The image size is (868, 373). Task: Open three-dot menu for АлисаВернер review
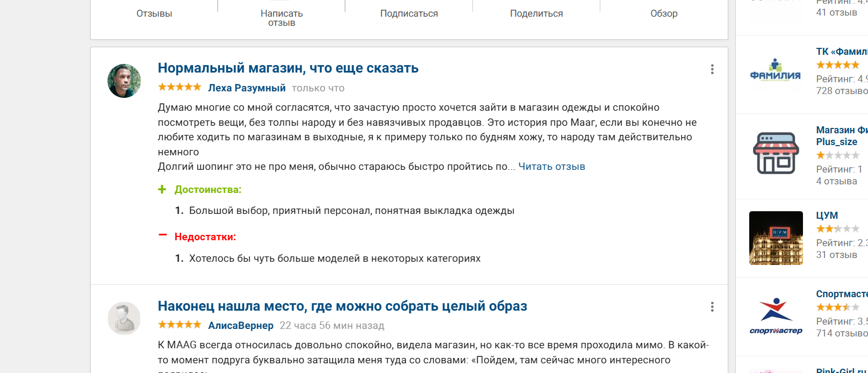[x=712, y=307]
